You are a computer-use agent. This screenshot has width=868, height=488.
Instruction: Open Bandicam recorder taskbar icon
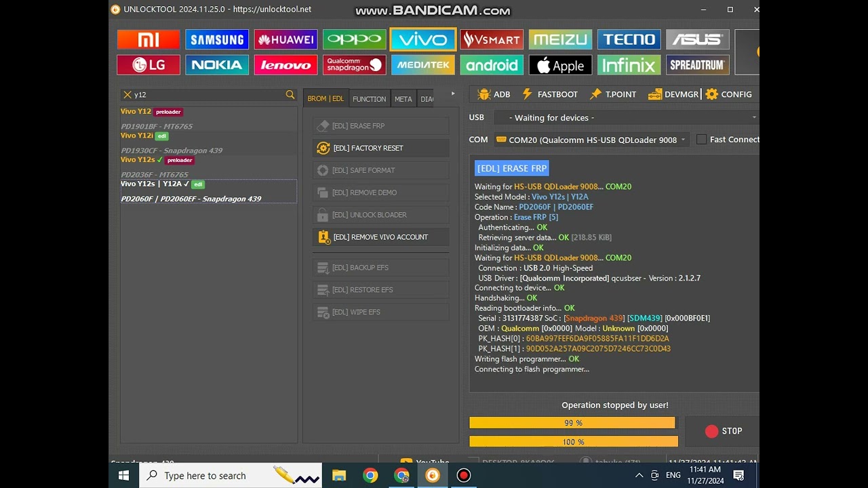pyautogui.click(x=464, y=475)
